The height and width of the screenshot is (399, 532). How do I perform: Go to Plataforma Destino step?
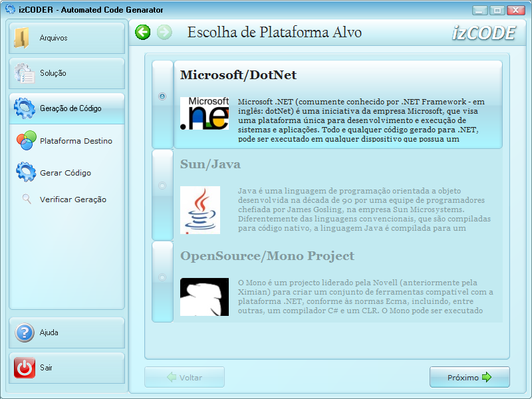[x=76, y=141]
